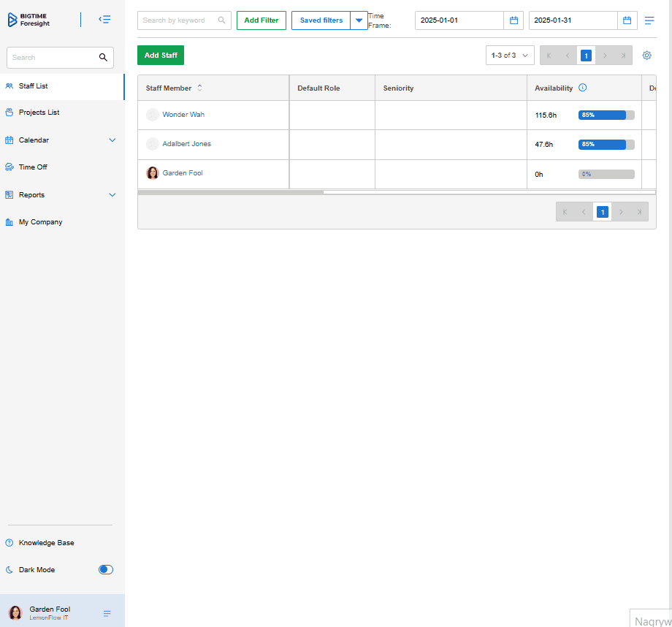The image size is (672, 627).
Task: Go to next page in top pagination
Action: click(605, 56)
